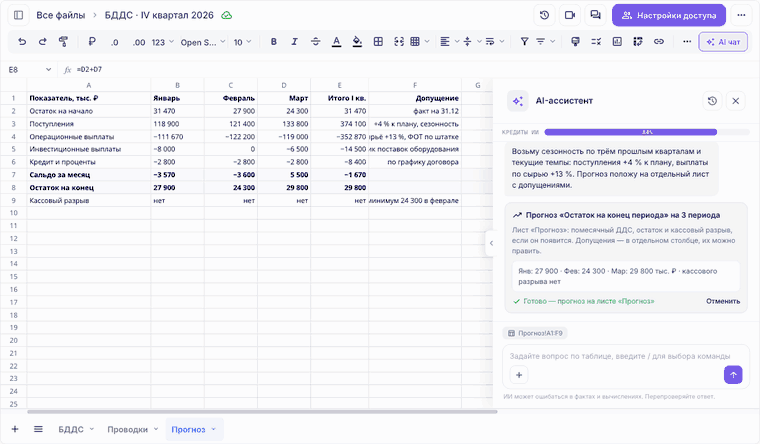Click the horizontal scrollbar below the sheet

262,412
